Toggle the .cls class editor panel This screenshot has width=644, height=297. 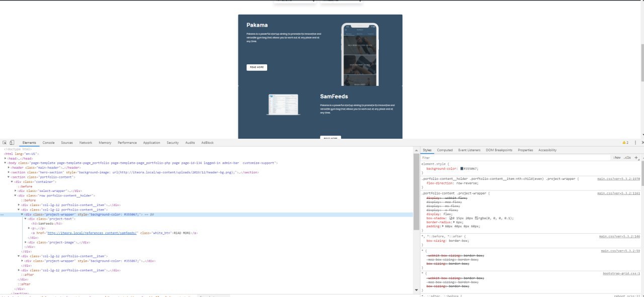tap(627, 158)
